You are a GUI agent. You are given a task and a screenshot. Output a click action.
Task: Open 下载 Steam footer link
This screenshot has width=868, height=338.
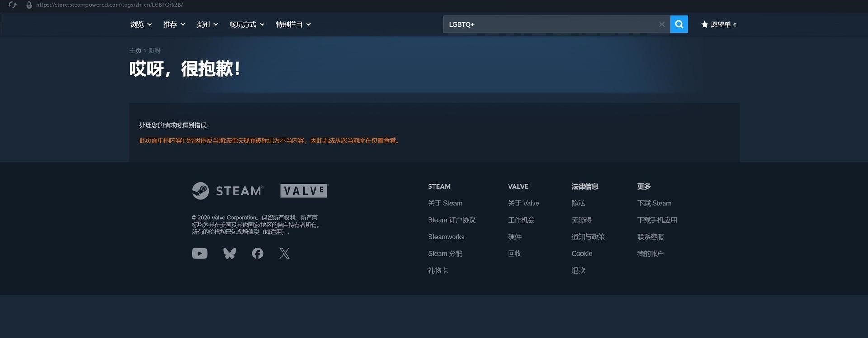point(654,204)
